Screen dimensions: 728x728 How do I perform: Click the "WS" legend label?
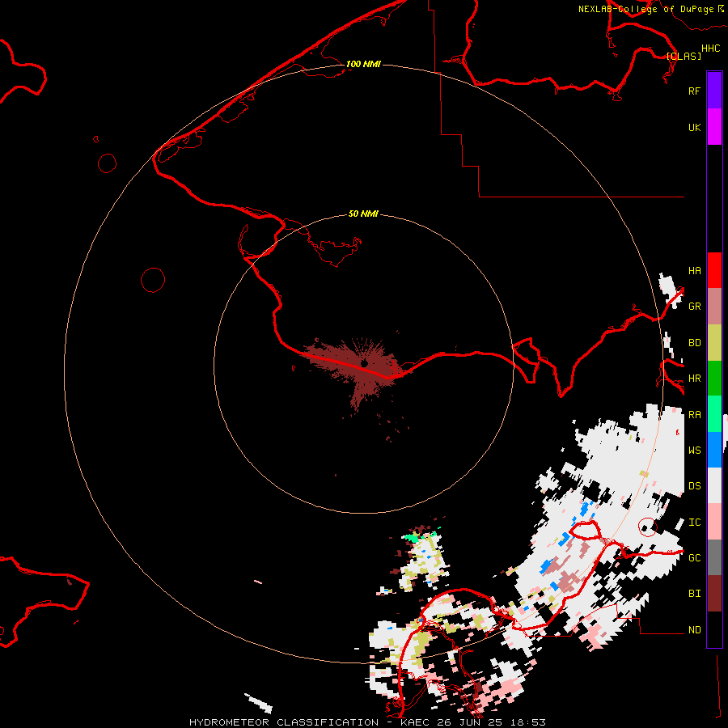694,451
